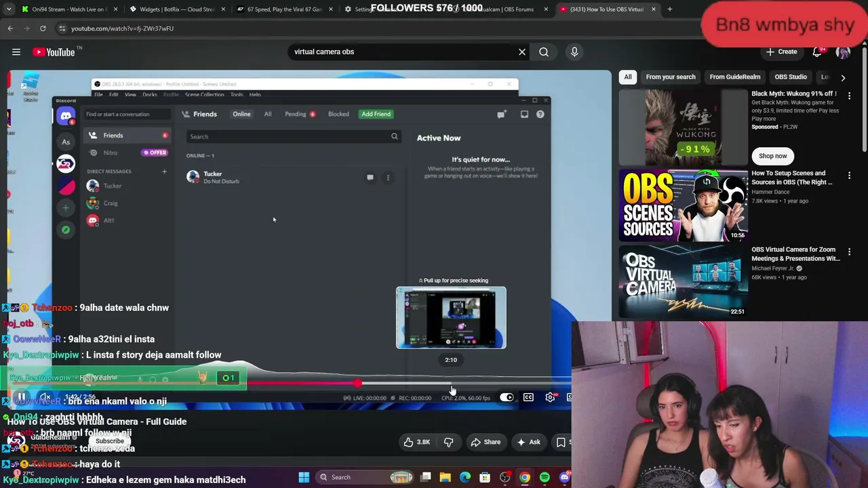Open the OBS Scenes Sources video thumbnail
868x488 pixels.
683,205
